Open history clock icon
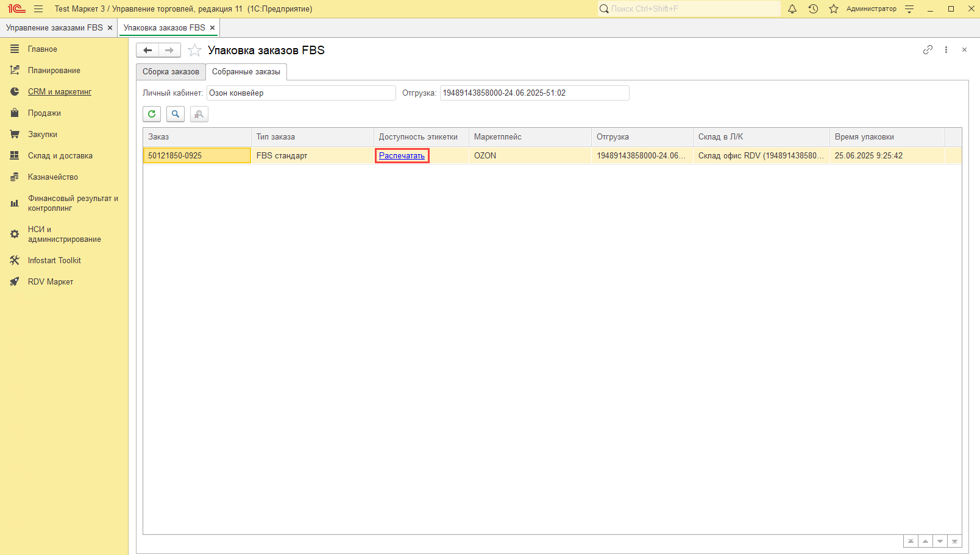 (x=813, y=9)
